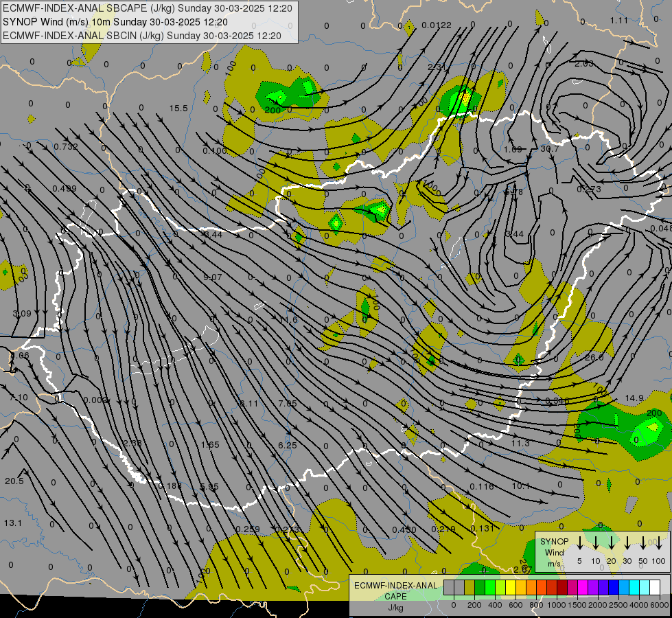Screen dimensions: 672x618
Task: Click the 0.732 value on the map
Action: tap(66, 147)
